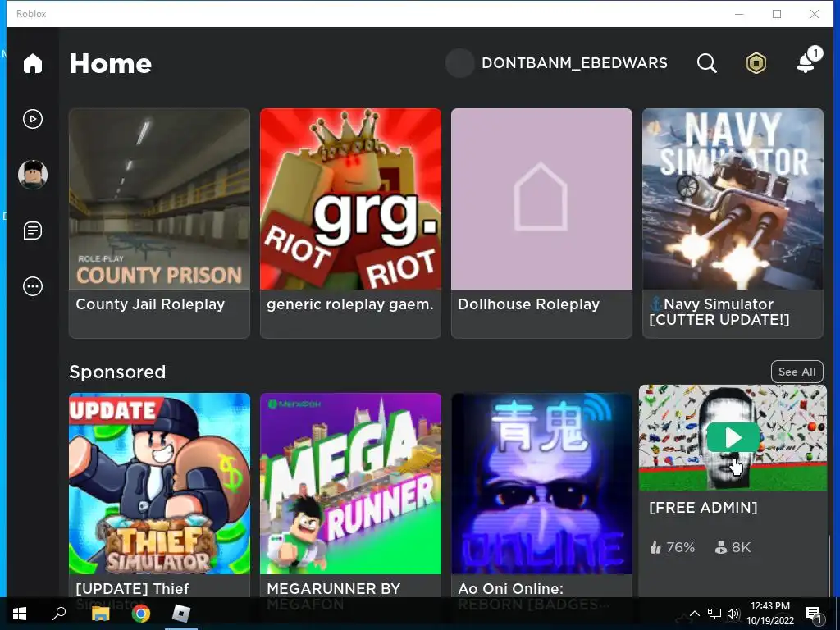Open File Explorer from taskbar
The height and width of the screenshot is (630, 840).
[100, 614]
